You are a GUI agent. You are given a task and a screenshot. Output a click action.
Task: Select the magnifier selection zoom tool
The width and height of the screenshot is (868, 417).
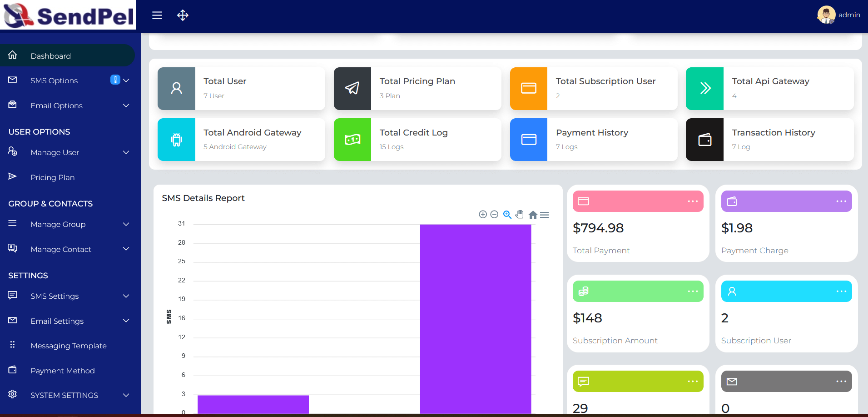[507, 215]
